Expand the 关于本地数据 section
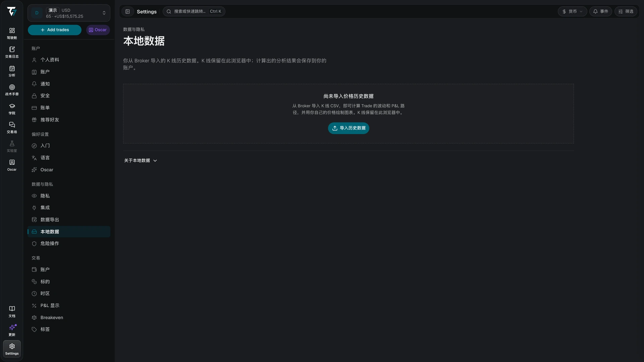The width and height of the screenshot is (644, 362). (141, 161)
